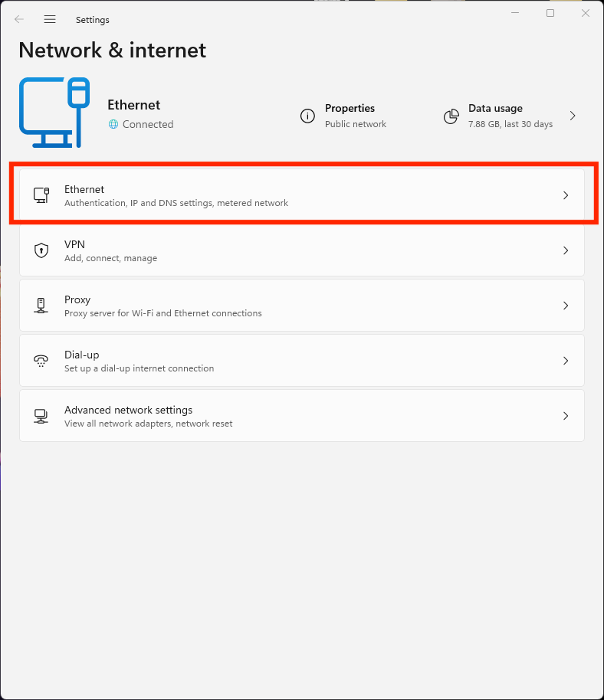This screenshot has width=604, height=700.
Task: Maximize the Settings window
Action: 550,13
